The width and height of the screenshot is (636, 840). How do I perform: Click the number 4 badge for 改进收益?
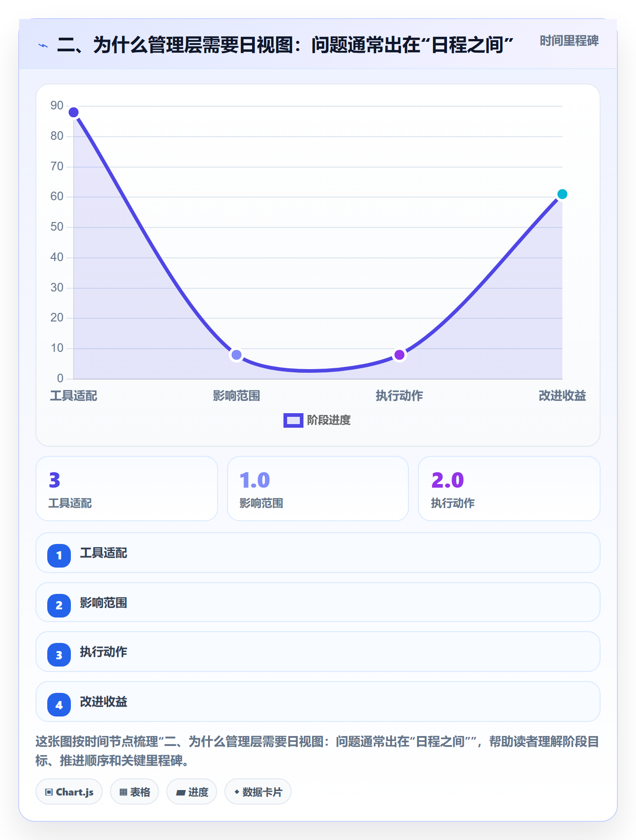(x=59, y=705)
